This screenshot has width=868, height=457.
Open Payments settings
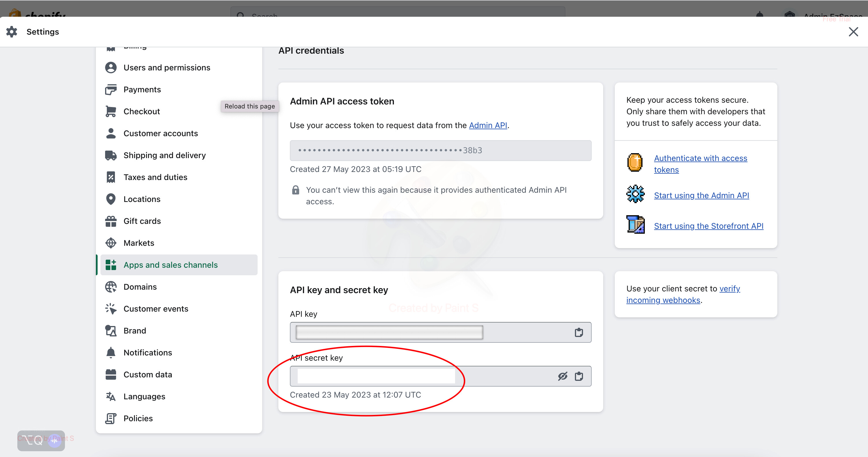point(142,89)
